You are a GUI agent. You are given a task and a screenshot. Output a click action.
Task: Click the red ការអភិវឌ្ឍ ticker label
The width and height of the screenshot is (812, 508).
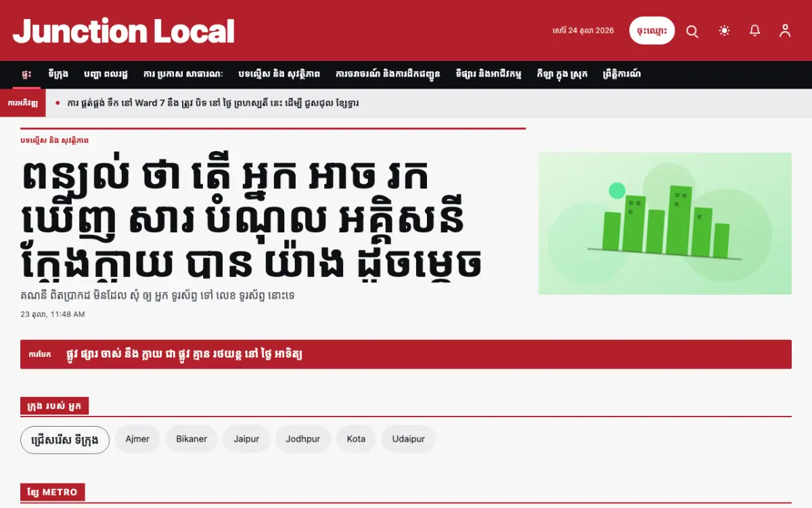click(23, 103)
